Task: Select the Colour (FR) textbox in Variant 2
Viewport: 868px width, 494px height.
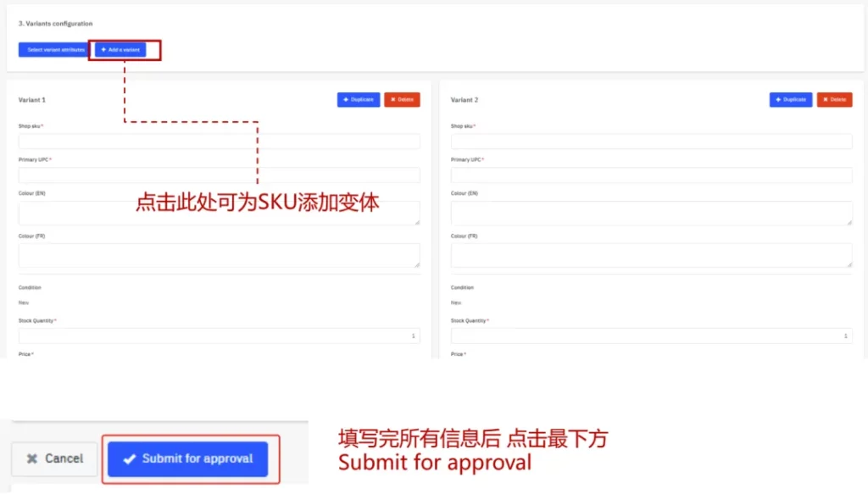Action: pos(651,255)
